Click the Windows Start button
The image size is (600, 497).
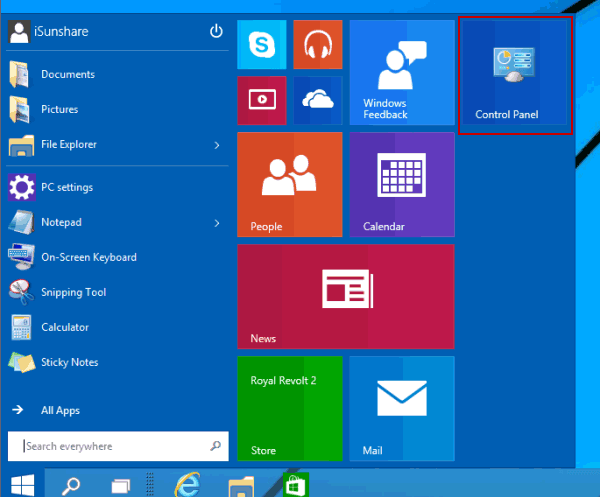(23, 484)
